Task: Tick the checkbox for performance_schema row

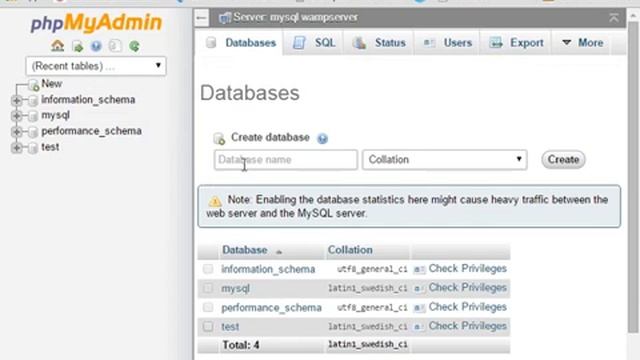Action: [208, 307]
